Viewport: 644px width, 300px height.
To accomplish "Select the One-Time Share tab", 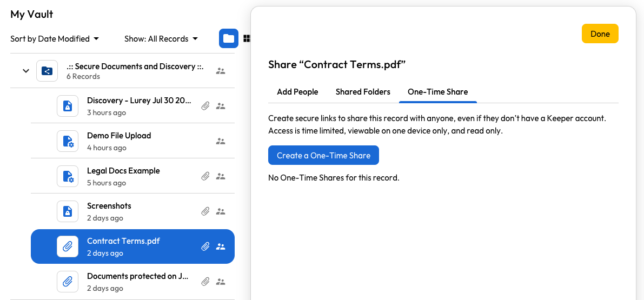I will pyautogui.click(x=437, y=92).
